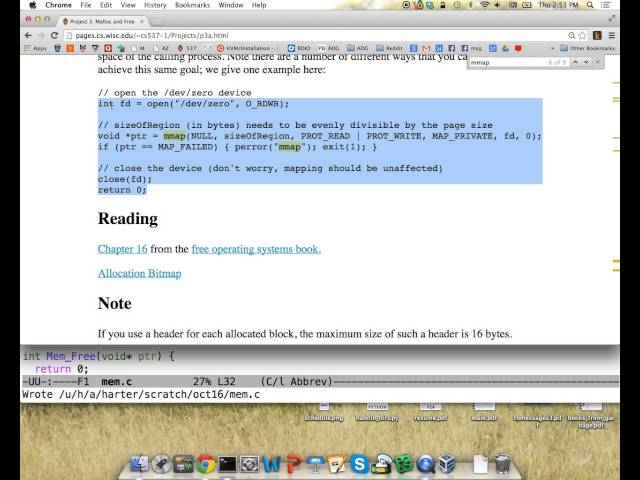Bookmark this page with the star icon
This screenshot has width=640, height=480.
point(582,36)
